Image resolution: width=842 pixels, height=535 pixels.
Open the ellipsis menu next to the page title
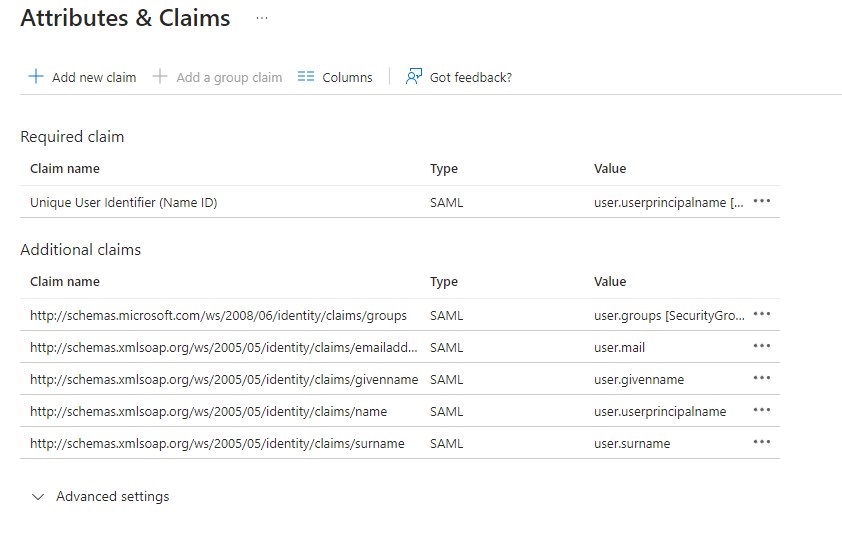262,18
